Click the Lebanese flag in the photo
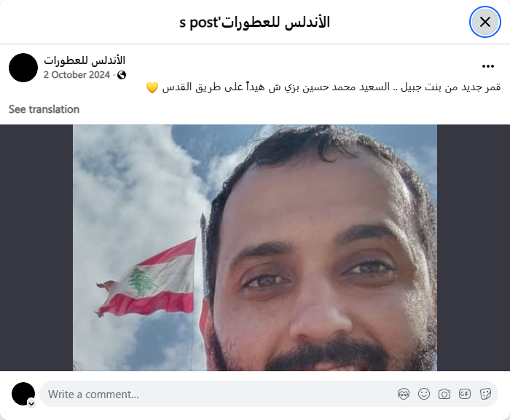The height and width of the screenshot is (420, 510). [147, 279]
